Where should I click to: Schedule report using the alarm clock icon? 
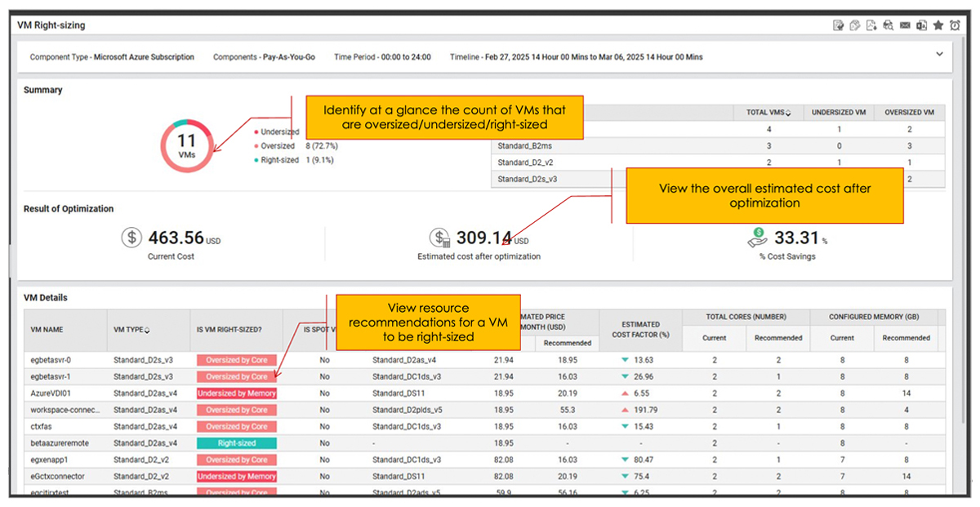(x=955, y=25)
